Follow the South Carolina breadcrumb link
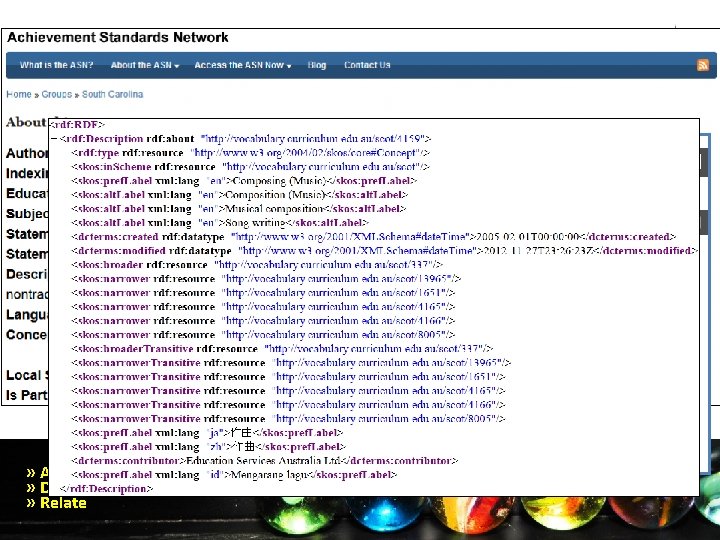The image size is (720, 540). (x=112, y=94)
